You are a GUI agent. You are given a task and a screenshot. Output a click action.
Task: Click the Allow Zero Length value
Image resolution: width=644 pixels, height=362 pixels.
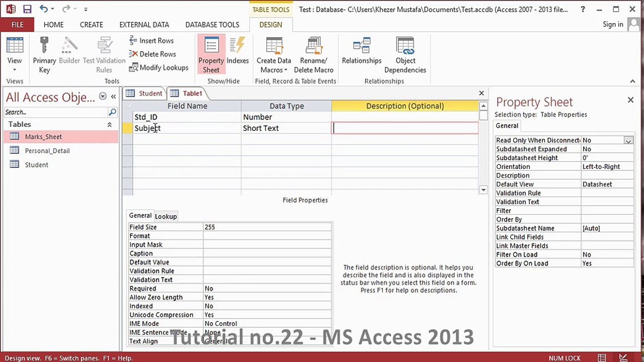coord(267,298)
